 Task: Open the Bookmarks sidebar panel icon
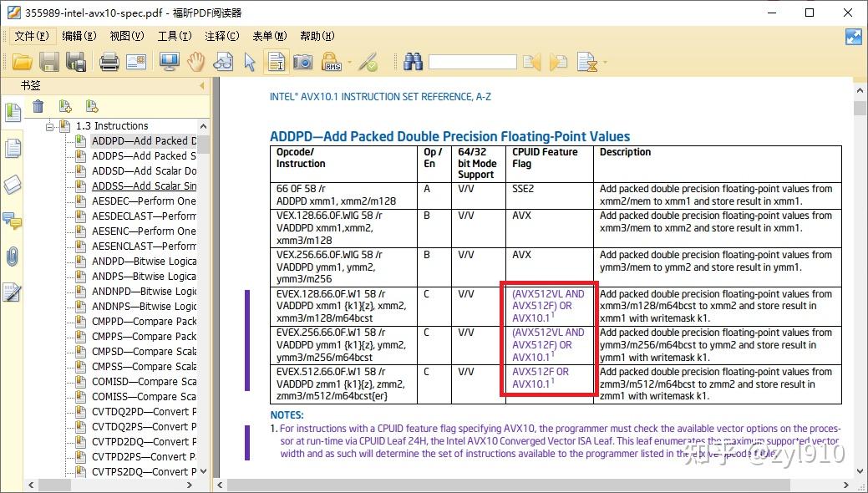click(x=13, y=113)
